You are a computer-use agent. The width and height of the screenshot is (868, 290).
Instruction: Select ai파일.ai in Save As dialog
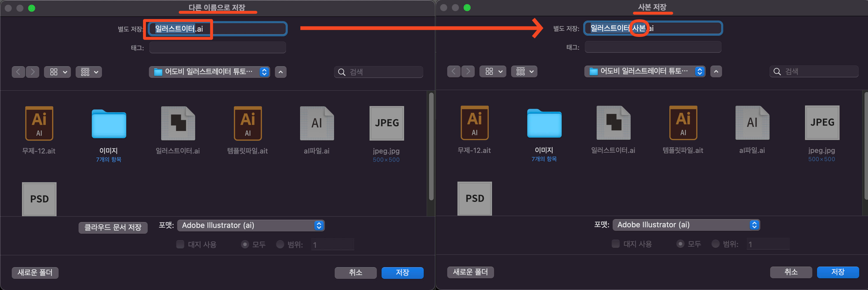(x=317, y=123)
